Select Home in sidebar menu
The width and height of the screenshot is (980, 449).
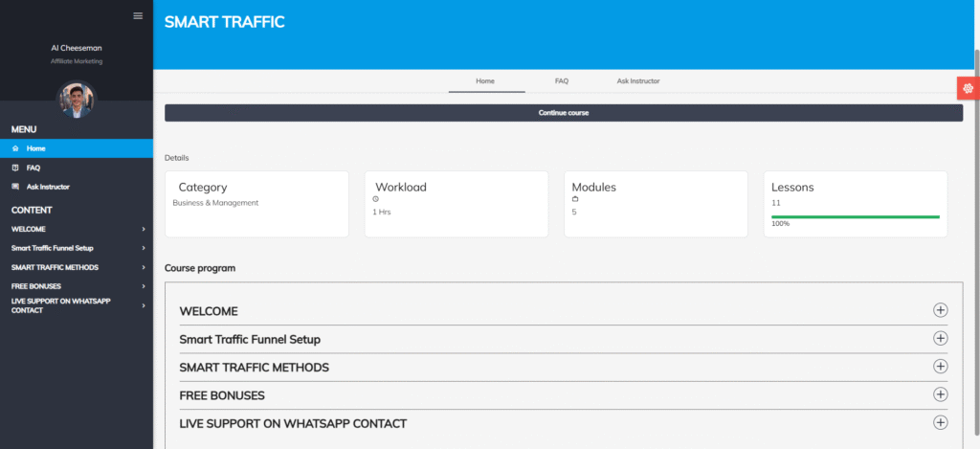[77, 148]
